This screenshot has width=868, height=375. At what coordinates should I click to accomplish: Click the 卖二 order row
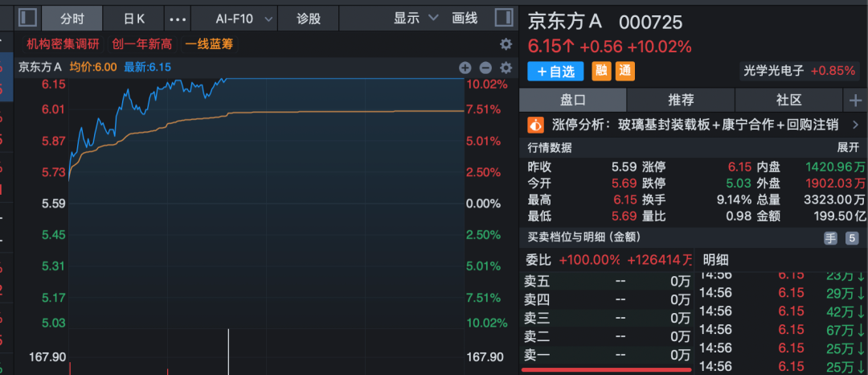[608, 336]
